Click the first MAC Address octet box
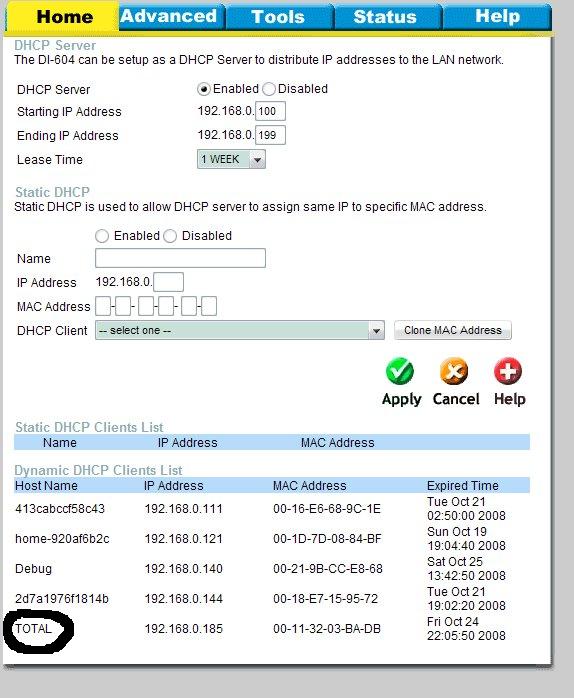Image resolution: width=574 pixels, height=698 pixels. point(103,306)
